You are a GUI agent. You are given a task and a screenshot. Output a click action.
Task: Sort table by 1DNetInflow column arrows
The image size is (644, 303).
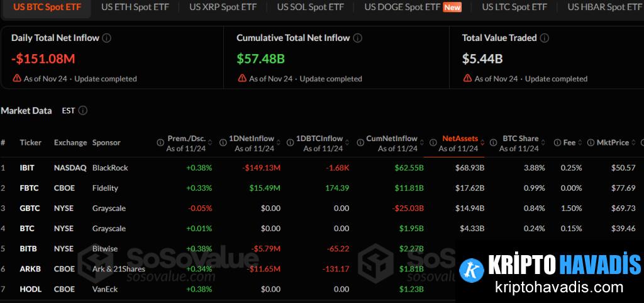(278, 142)
